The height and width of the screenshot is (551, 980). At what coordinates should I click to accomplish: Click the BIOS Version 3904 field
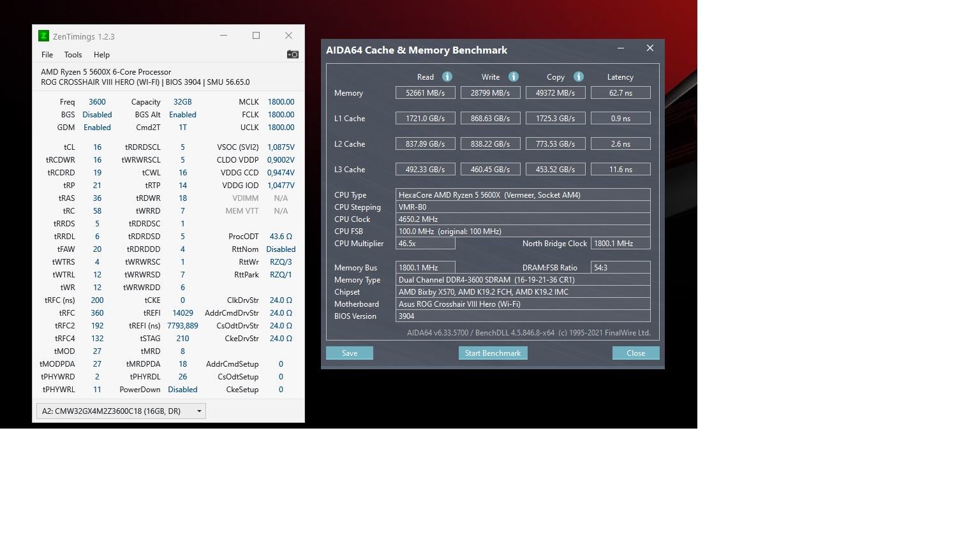(523, 316)
